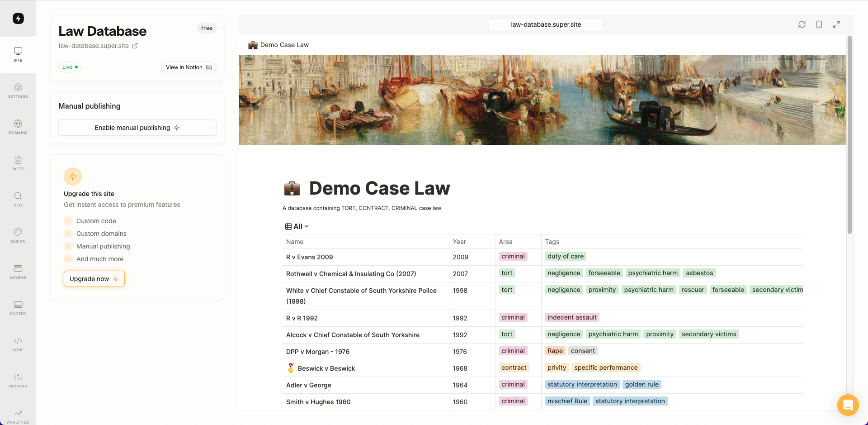Open the Adler v George row
The width and height of the screenshot is (868, 425).
point(309,385)
